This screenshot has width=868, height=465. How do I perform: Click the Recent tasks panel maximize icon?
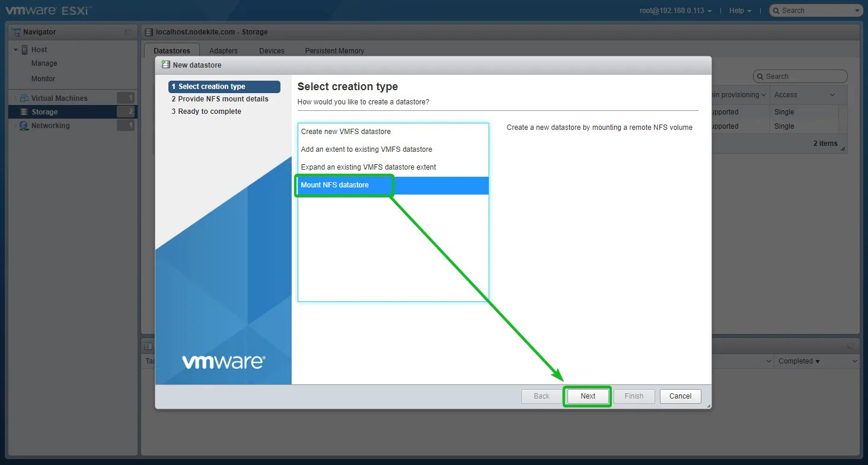[x=850, y=346]
